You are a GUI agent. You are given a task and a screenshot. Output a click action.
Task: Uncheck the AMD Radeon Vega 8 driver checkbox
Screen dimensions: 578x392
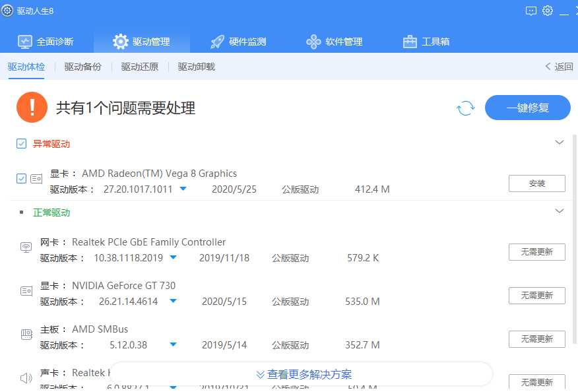(21, 178)
